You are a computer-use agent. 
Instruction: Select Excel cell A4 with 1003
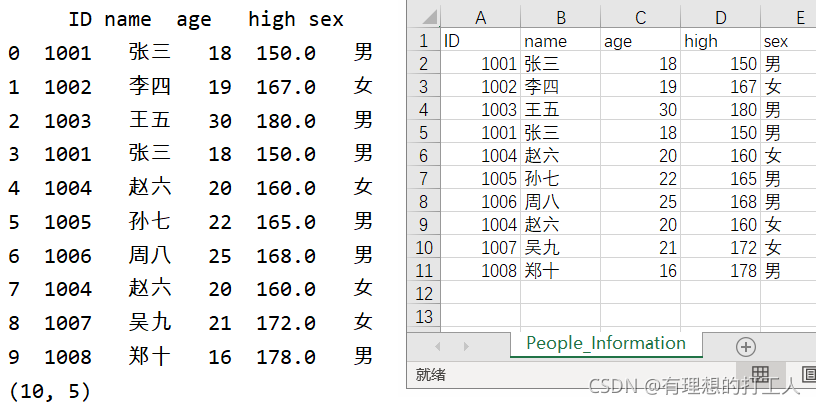point(480,109)
